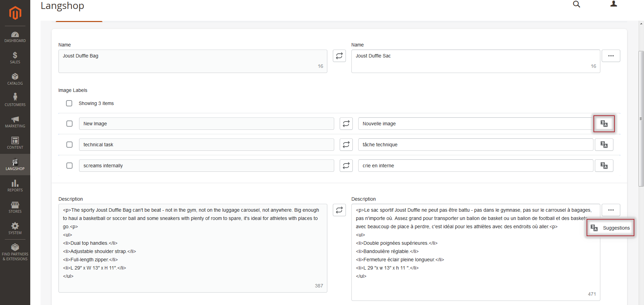The height and width of the screenshot is (305, 644).
Task: Click the Nouvelle image input field
Action: tap(476, 124)
